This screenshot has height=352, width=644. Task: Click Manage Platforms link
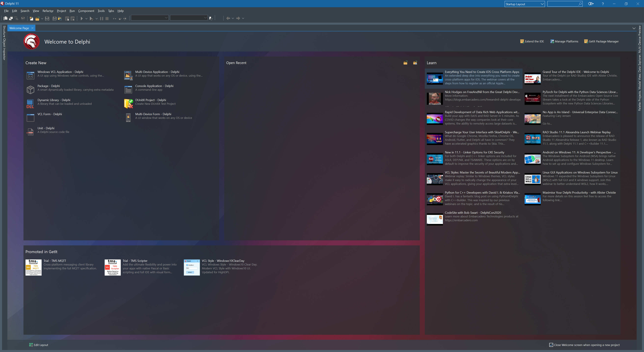click(x=564, y=41)
